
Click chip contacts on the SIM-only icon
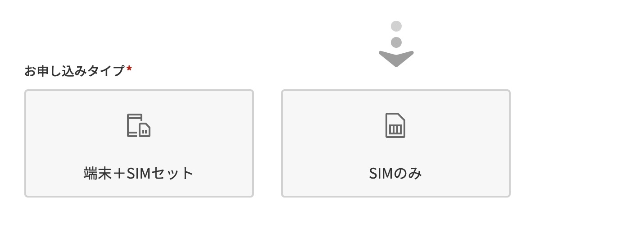(395, 129)
